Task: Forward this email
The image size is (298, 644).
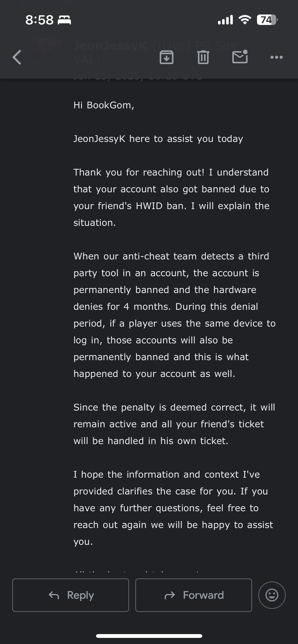Action: [x=194, y=595]
